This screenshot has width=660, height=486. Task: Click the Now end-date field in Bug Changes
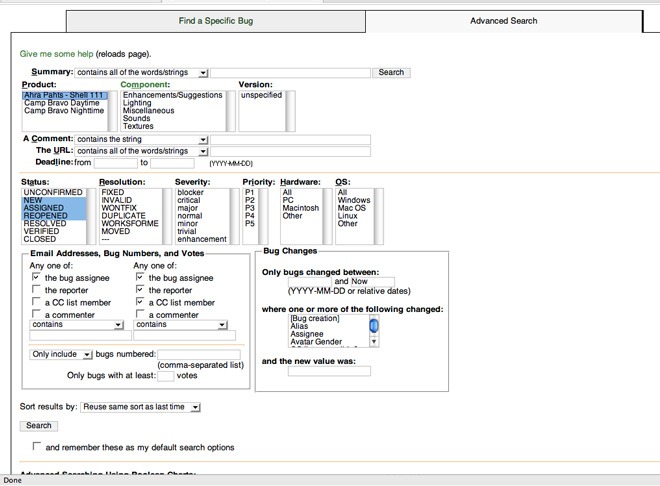(372, 282)
